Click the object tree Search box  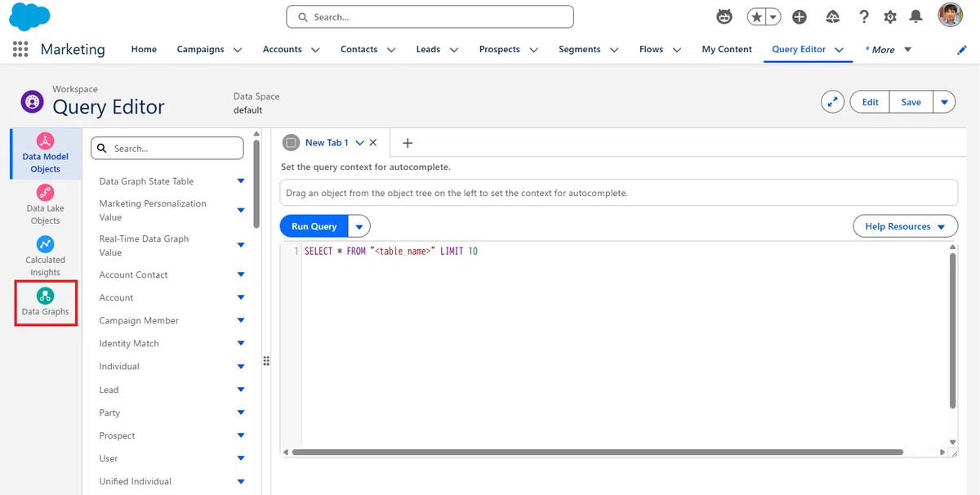pyautogui.click(x=167, y=149)
